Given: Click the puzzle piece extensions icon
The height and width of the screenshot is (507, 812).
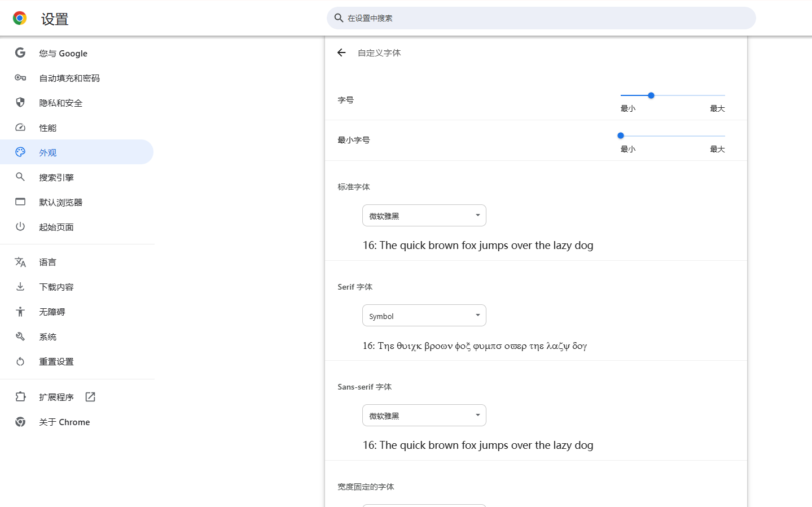Looking at the screenshot, I should [x=20, y=397].
